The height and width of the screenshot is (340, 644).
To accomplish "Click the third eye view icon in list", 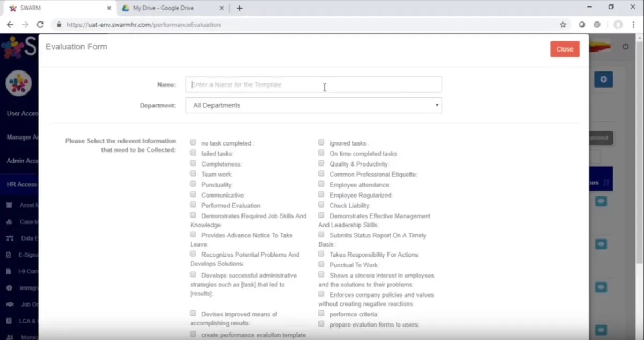I will (x=601, y=287).
